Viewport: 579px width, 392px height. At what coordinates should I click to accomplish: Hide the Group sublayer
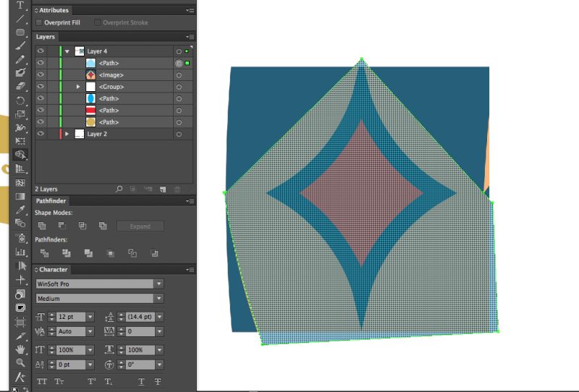pyautogui.click(x=41, y=86)
